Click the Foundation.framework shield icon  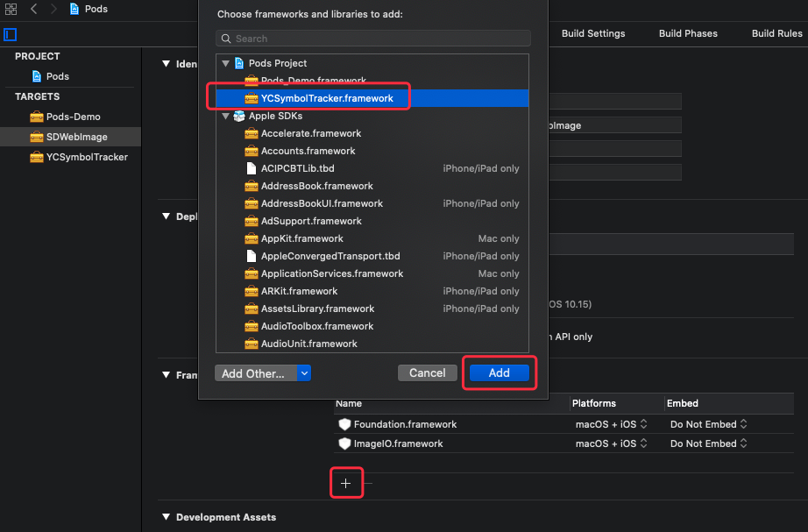[x=344, y=424]
